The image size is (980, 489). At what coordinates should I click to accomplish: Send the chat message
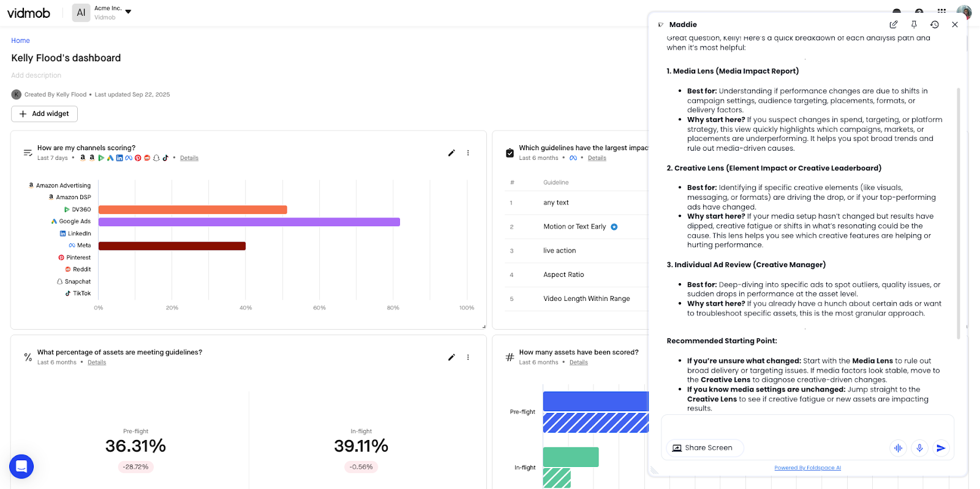pyautogui.click(x=941, y=448)
